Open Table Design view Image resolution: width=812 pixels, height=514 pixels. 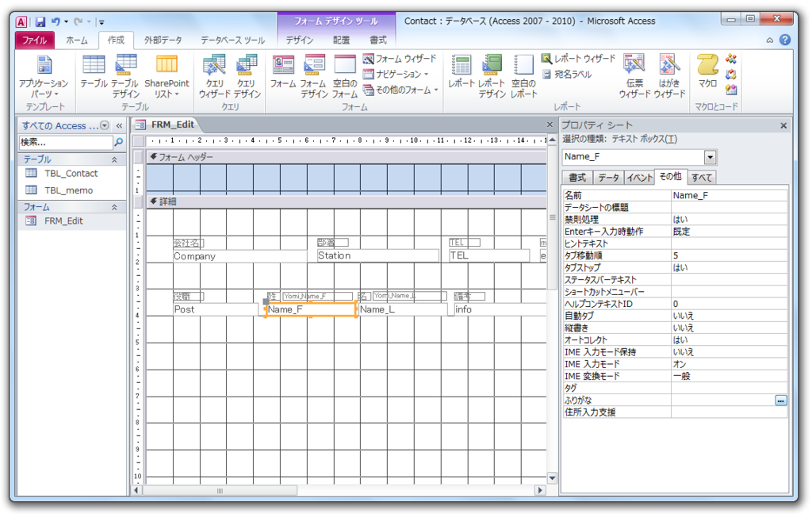tap(125, 77)
